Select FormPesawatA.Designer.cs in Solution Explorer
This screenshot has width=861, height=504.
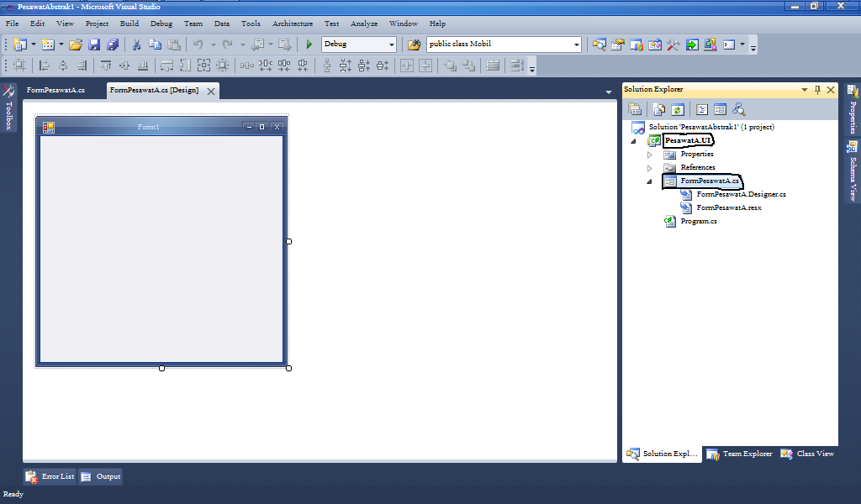tap(741, 194)
